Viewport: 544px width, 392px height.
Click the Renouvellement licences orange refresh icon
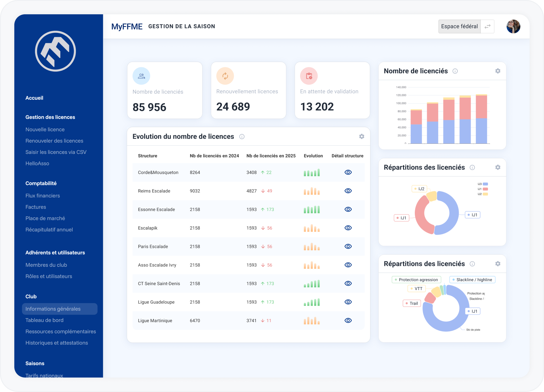point(225,76)
